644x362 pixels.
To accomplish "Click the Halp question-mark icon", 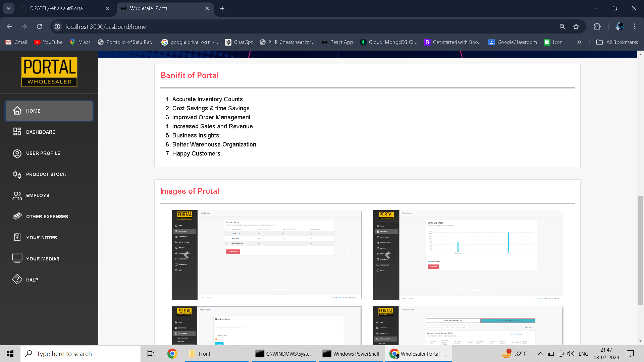I will click(x=17, y=280).
